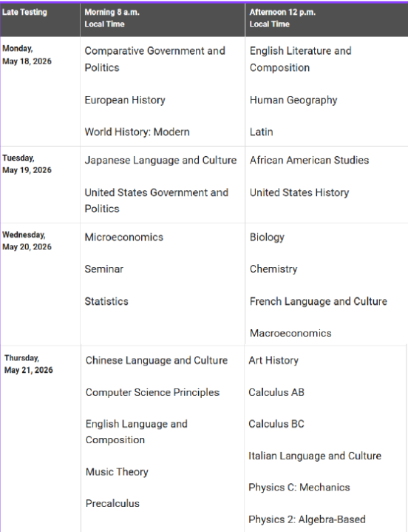Screen dimensions: 408x532
Task: Select United States History exam
Action: 299,192
